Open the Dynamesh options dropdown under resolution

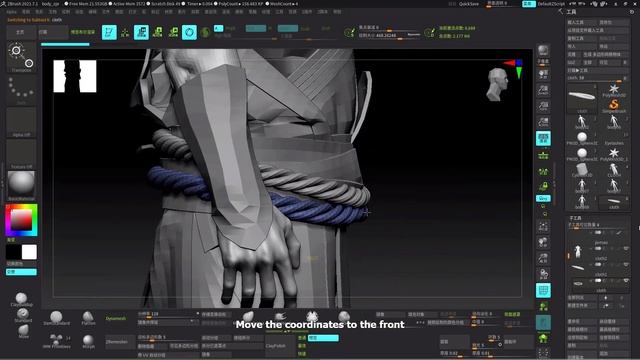(167, 322)
